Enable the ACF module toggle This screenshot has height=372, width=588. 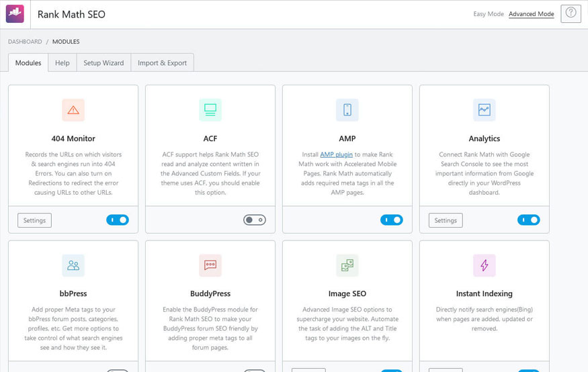pos(255,220)
